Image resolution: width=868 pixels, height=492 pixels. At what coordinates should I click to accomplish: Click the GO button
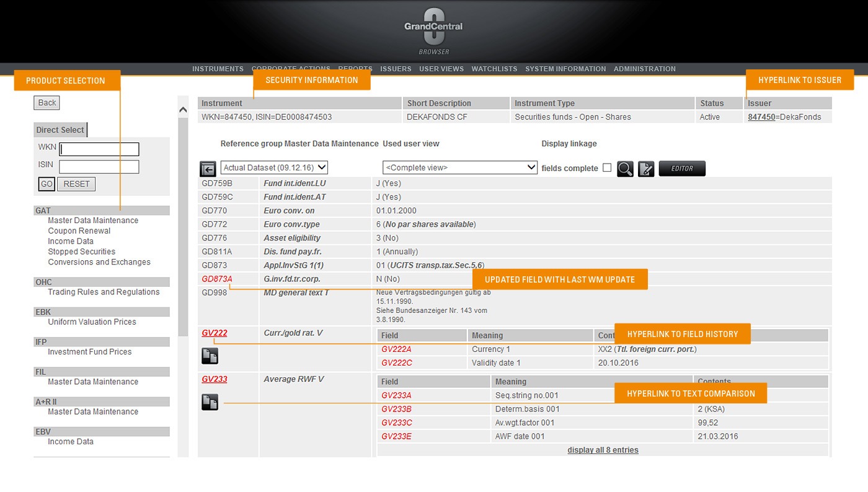[46, 184]
